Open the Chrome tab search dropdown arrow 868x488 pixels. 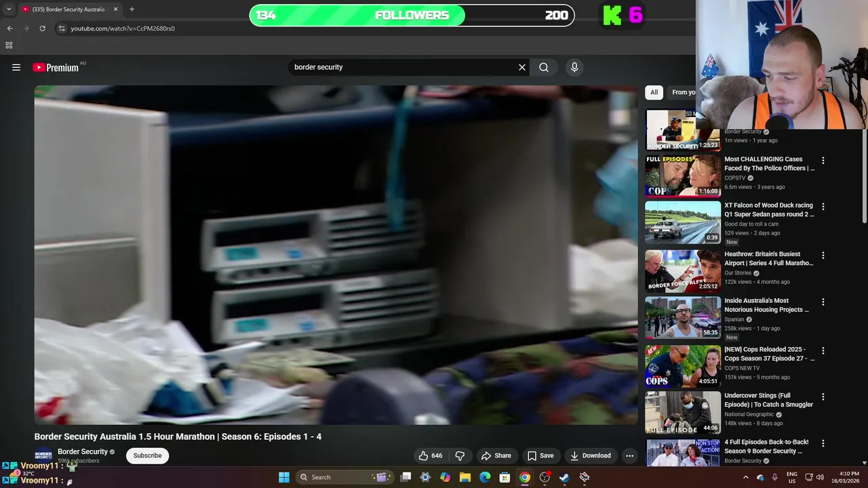pyautogui.click(x=9, y=9)
